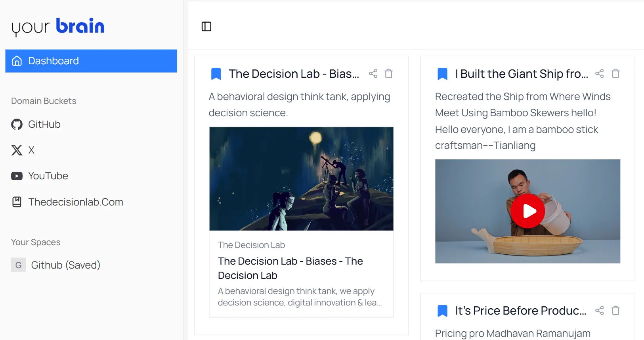The height and width of the screenshot is (340, 644).
Task: Click bookmark icon on Decision Lab card
Action: click(x=216, y=74)
